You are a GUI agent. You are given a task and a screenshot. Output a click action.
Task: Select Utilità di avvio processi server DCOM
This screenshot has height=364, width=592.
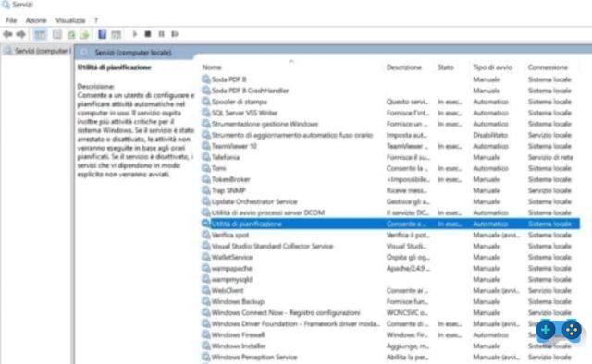pyautogui.click(x=267, y=212)
